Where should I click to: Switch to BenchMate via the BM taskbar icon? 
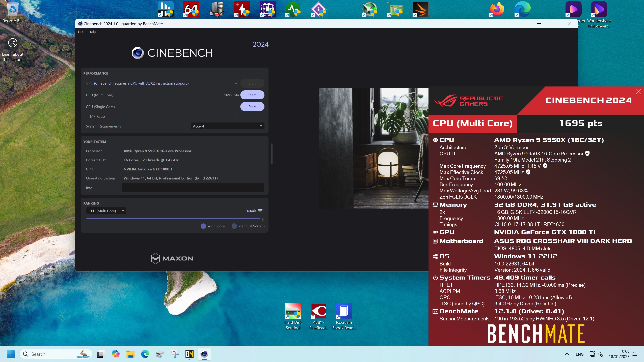190,354
